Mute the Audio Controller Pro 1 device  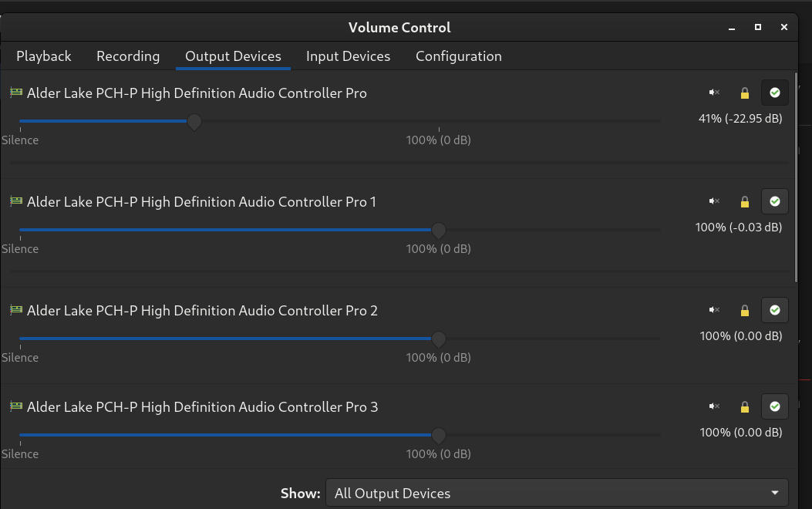click(714, 201)
